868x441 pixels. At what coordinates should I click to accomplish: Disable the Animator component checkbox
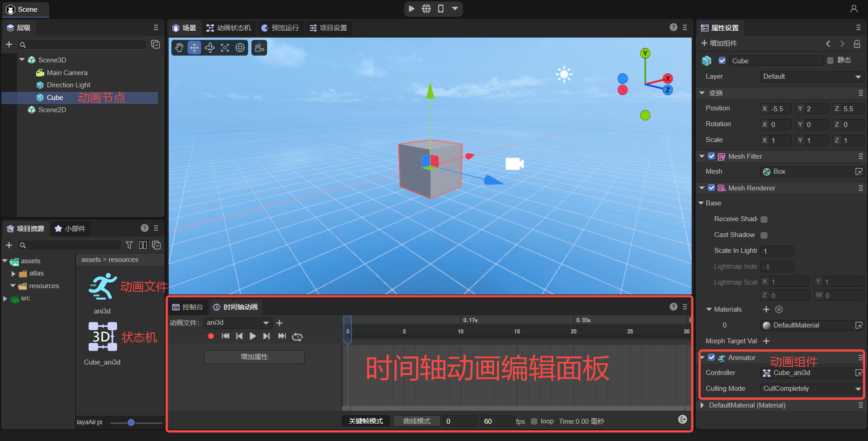pyautogui.click(x=712, y=357)
